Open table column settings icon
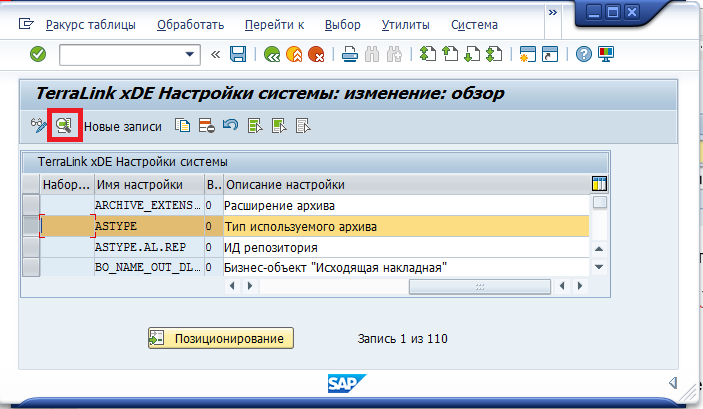Screen dimensions: 703x409 (599, 184)
